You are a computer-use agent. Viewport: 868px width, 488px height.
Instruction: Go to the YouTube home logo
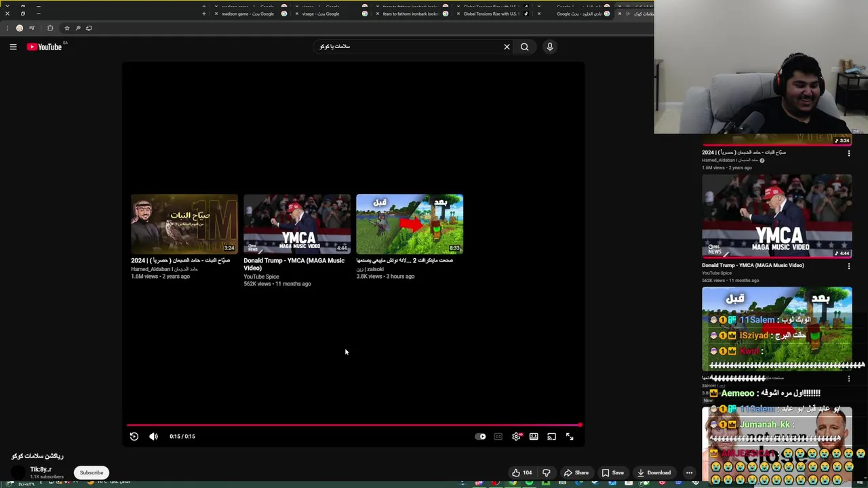tap(45, 47)
